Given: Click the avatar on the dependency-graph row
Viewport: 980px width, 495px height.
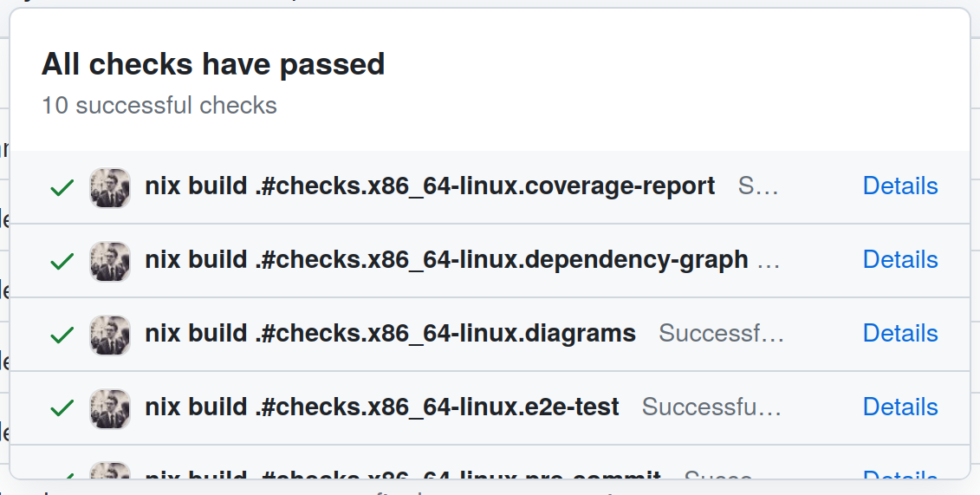Looking at the screenshot, I should pos(110,261).
